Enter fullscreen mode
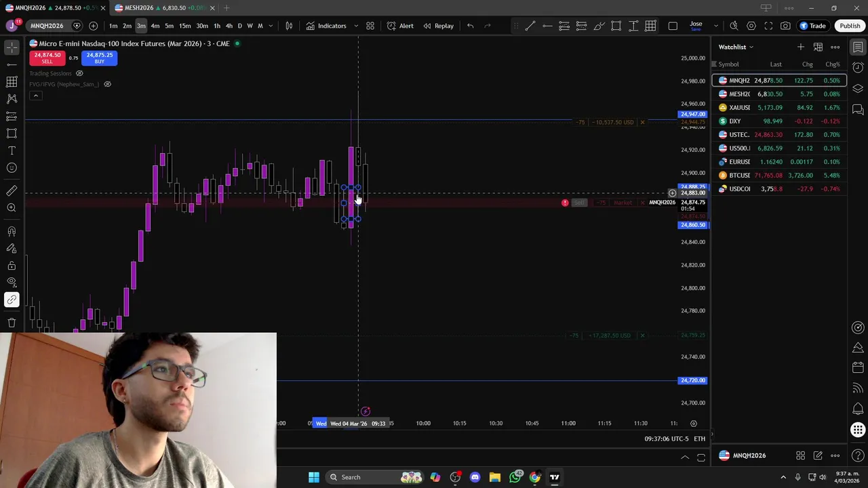Image resolution: width=868 pixels, height=488 pixels. click(768, 26)
